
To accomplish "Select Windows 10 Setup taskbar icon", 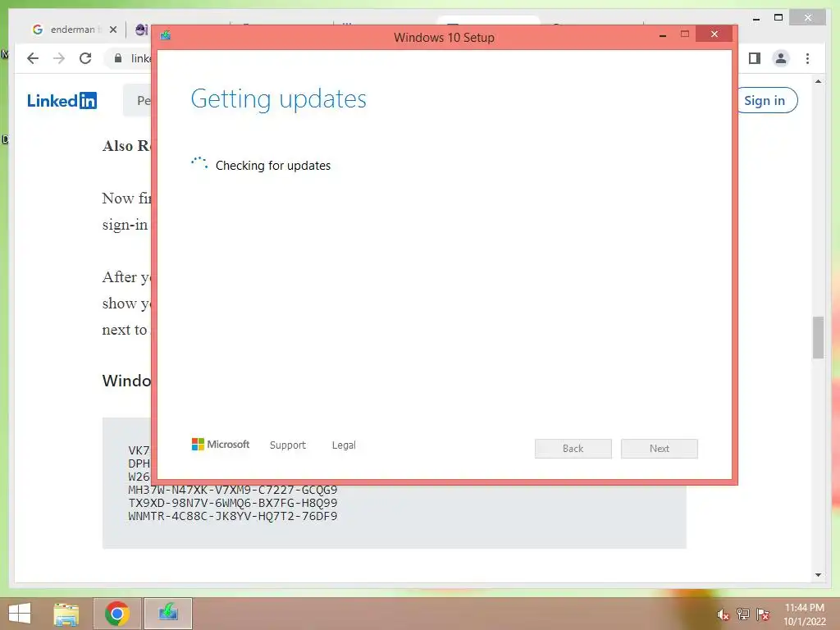I will pos(167,614).
